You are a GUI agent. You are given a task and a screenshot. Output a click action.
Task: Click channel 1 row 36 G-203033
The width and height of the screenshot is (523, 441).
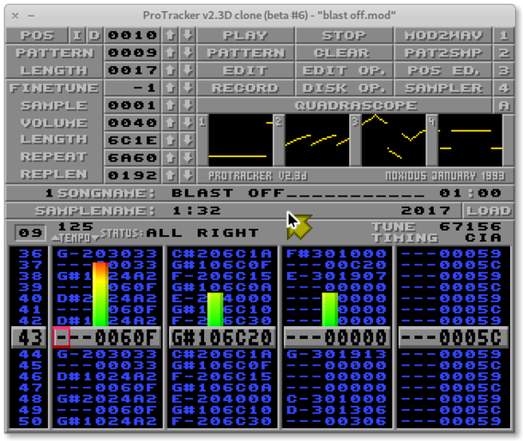click(x=107, y=254)
